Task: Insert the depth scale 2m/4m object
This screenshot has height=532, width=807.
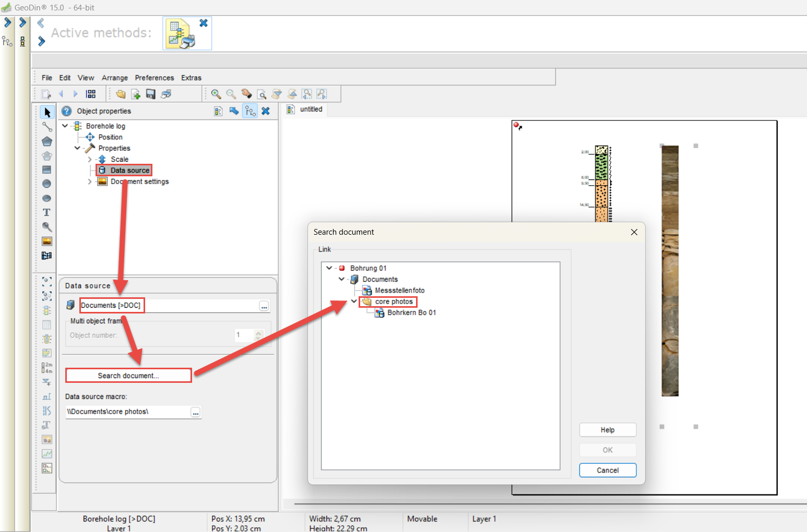Action: [47, 367]
